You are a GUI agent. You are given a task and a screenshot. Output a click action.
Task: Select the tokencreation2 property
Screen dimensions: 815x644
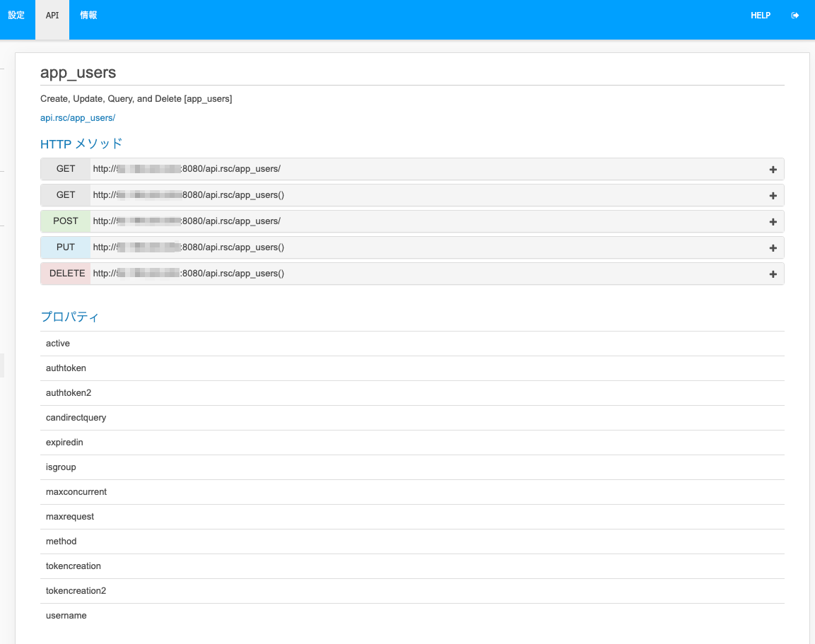coord(412,591)
